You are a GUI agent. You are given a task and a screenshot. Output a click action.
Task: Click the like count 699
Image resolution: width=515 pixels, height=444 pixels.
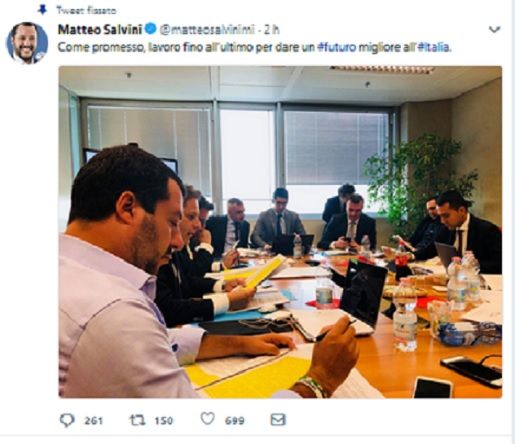coord(235,421)
